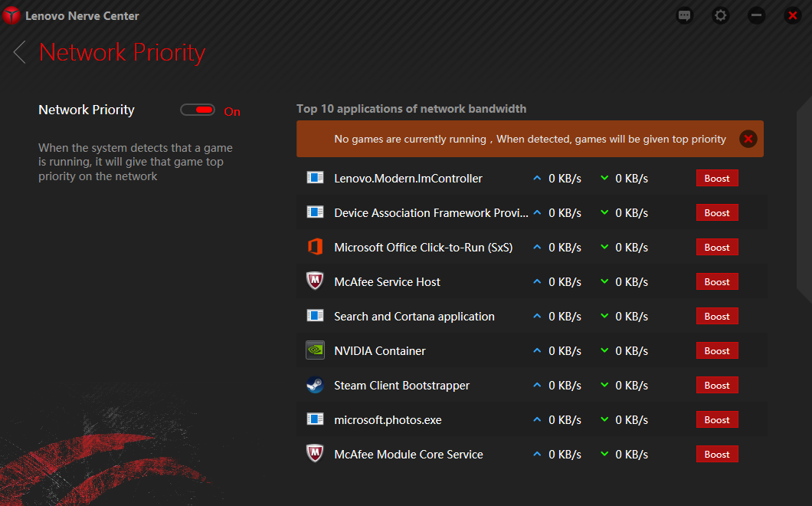Screen dimensions: 812x506
Task: Click the Lenovo.Modern.ImController app icon
Action: [315, 178]
